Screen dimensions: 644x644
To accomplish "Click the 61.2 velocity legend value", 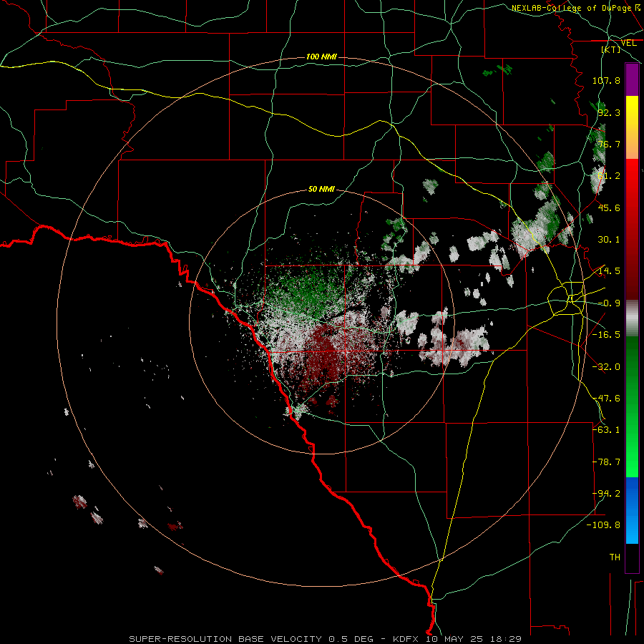I will click(609, 176).
